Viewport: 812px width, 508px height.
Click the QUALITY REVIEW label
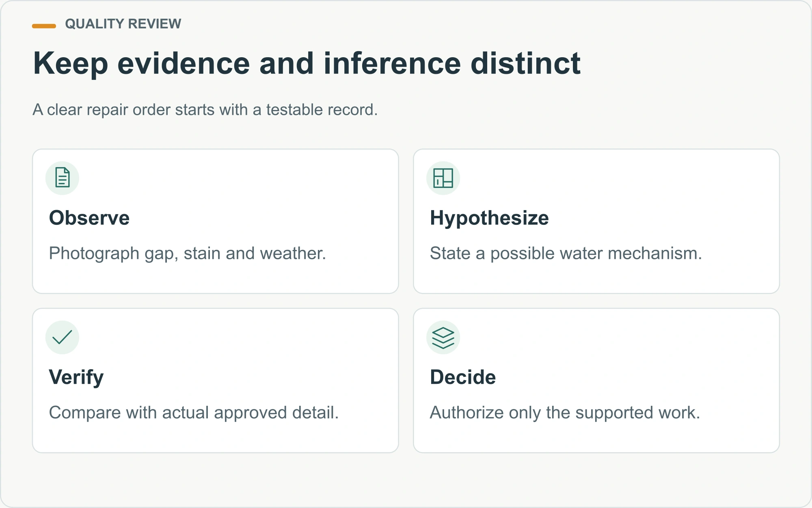123,24
